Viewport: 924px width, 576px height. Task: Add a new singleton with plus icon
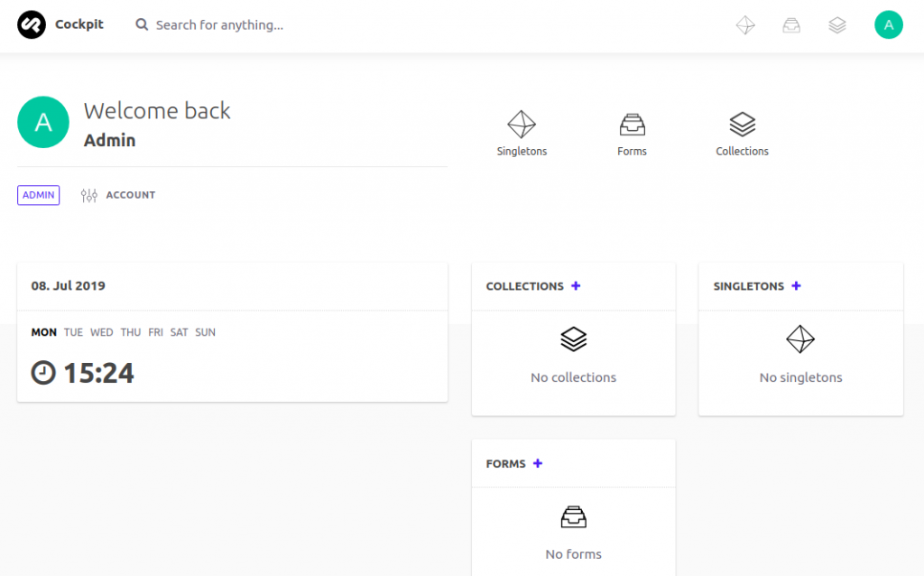(796, 286)
